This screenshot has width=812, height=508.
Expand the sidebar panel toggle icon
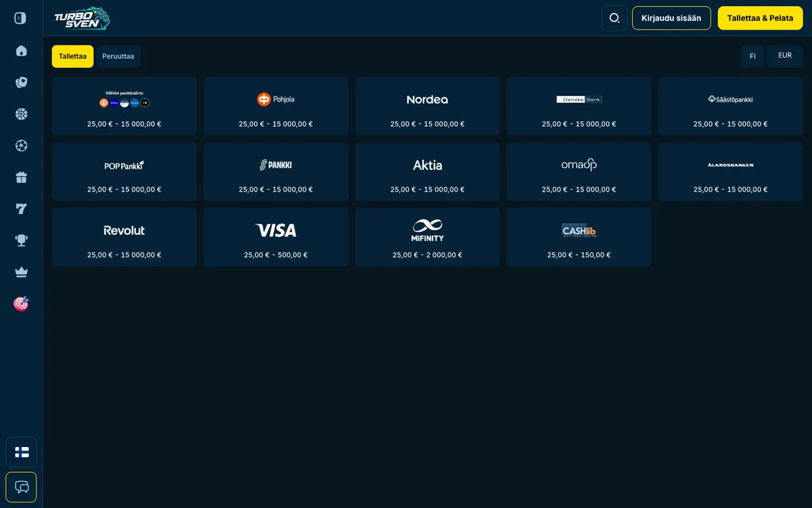tap(20, 18)
